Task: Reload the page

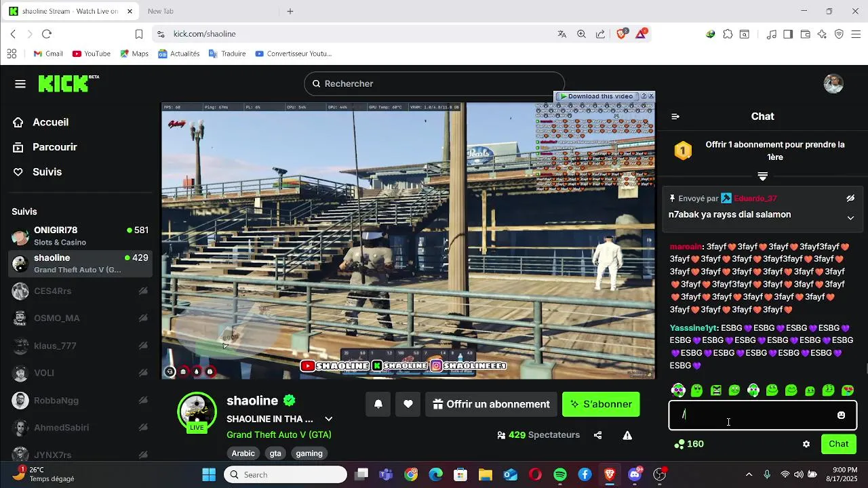Action: pyautogui.click(x=46, y=34)
